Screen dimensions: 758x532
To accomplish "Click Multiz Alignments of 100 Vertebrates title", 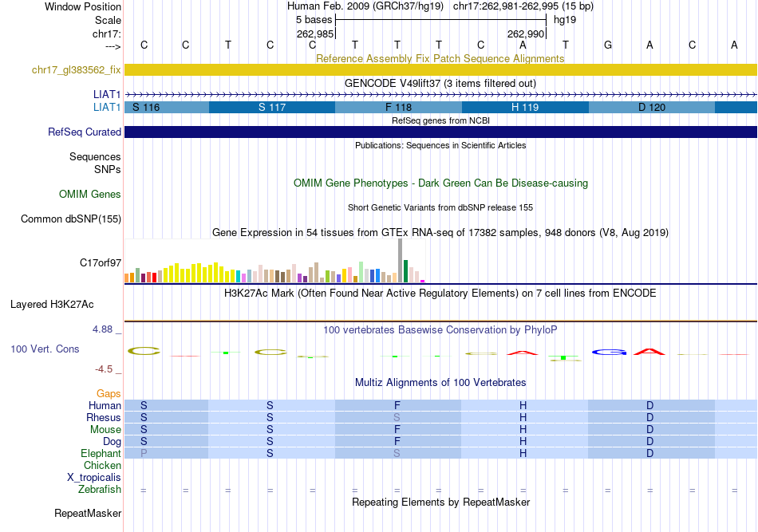I will pyautogui.click(x=440, y=383).
